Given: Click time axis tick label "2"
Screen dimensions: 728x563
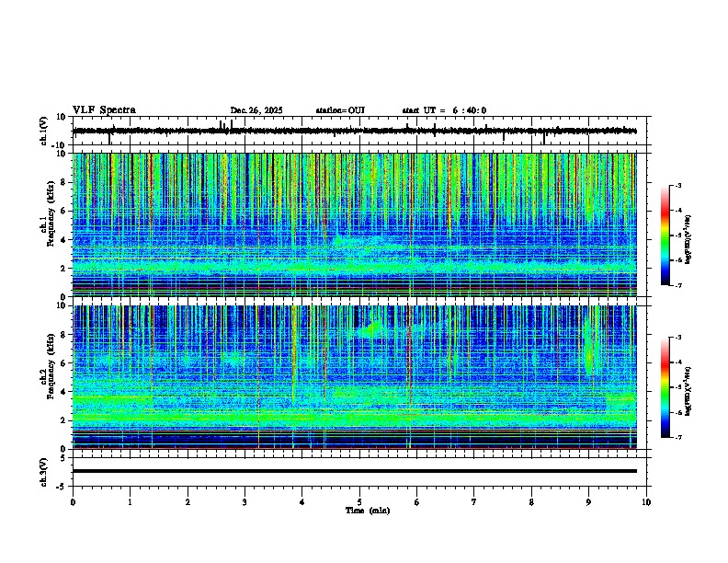Looking at the screenshot, I should (x=188, y=502).
